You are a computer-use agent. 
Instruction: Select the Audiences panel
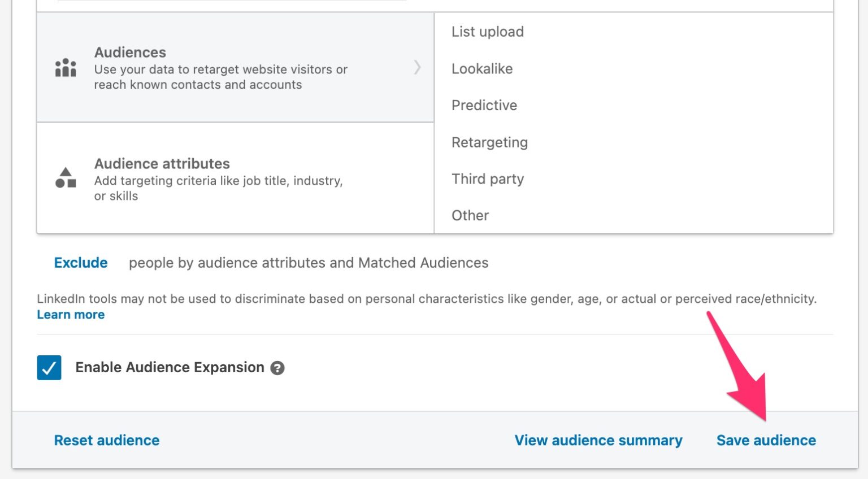point(226,67)
